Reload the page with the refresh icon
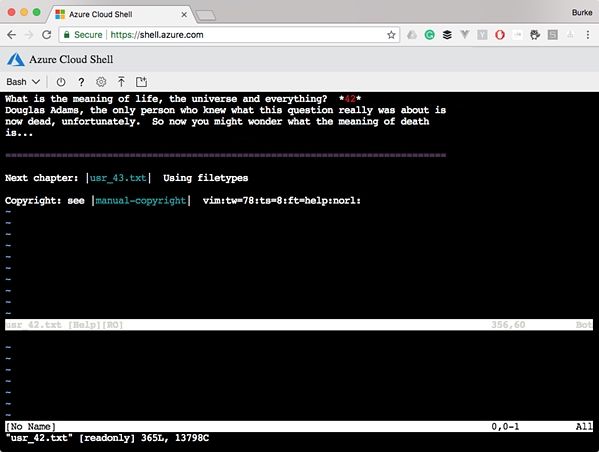Viewport: 599px width, 452px height. pos(47,35)
